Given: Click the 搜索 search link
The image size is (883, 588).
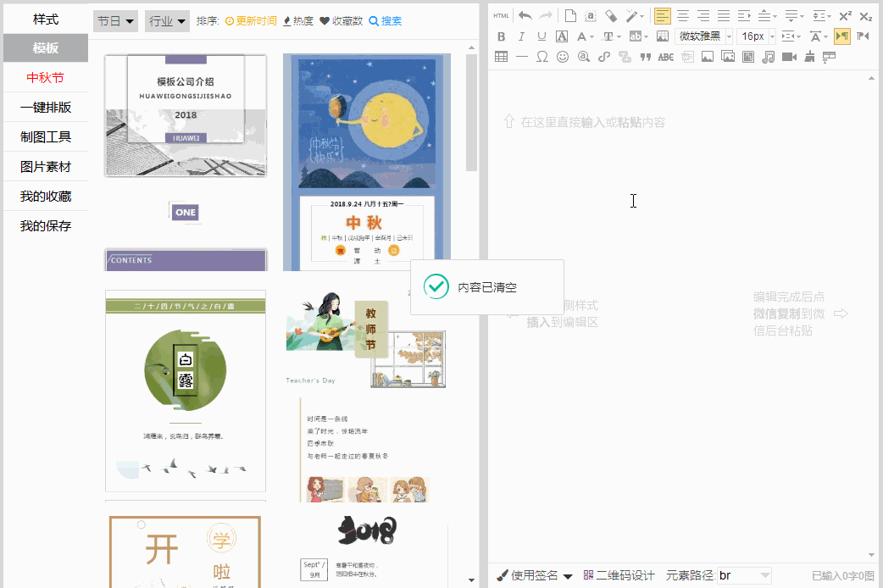Looking at the screenshot, I should click(x=386, y=21).
